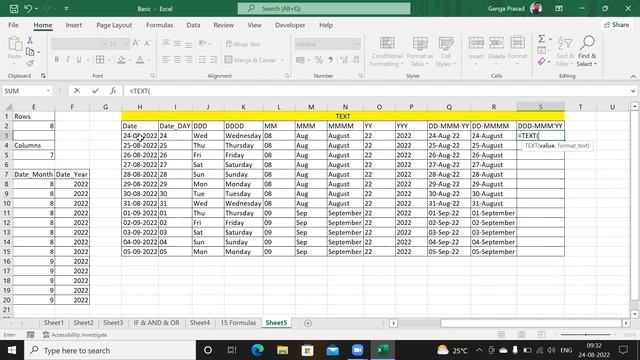This screenshot has width=640, height=360.
Task: Click the Clear eraser icon
Action: click(x=542, y=62)
